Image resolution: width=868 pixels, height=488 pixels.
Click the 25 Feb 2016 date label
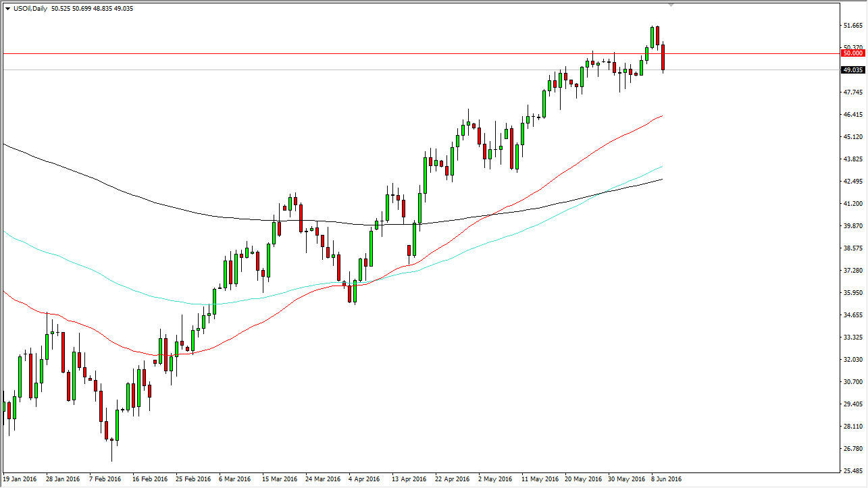[193, 479]
